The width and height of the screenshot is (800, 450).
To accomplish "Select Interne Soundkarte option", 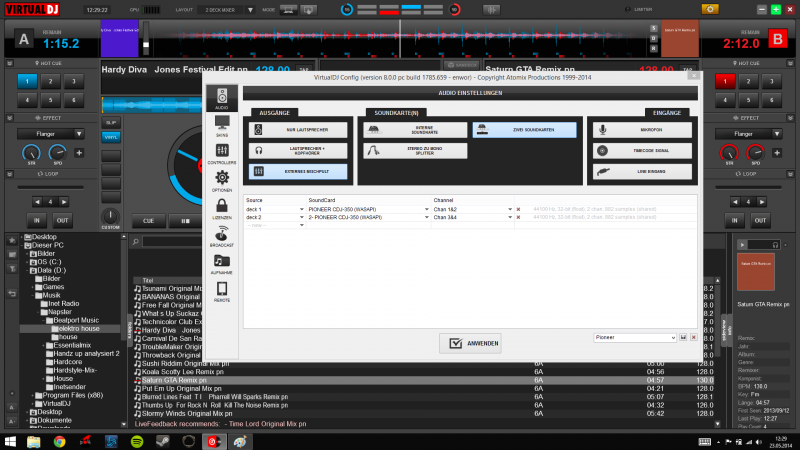I will point(415,130).
